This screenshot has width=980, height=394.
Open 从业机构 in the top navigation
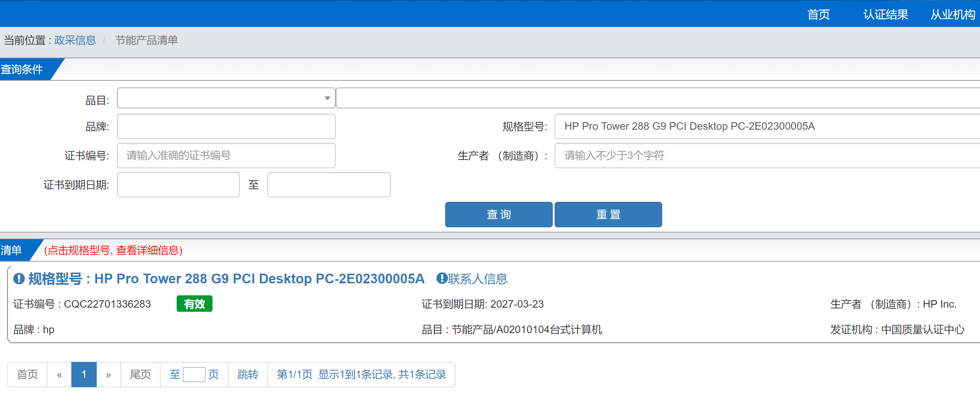pos(953,15)
